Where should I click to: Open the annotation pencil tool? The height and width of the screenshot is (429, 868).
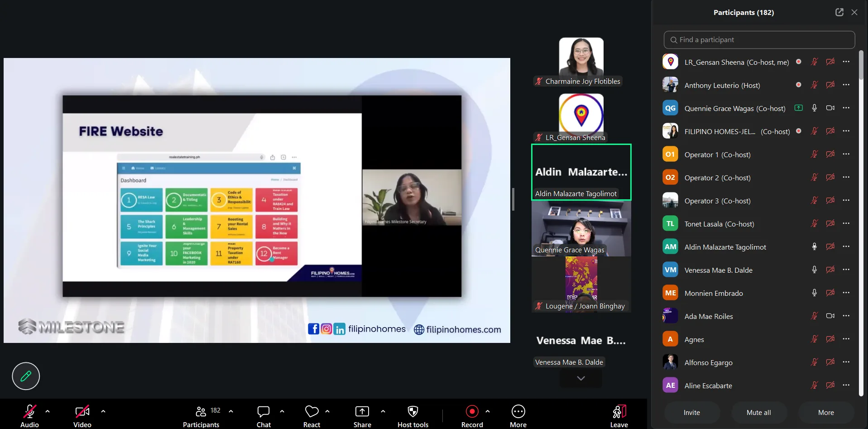26,376
